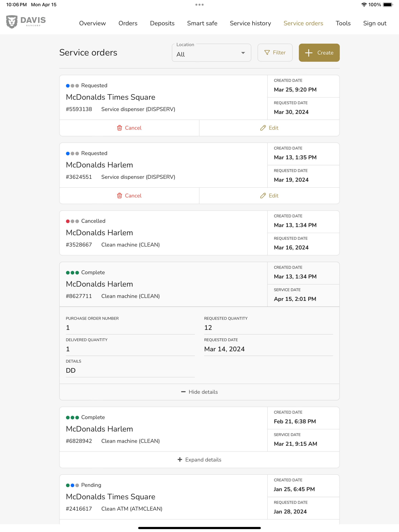The height and width of the screenshot is (532, 399).
Task: Click requested date Mar 16, 2024
Action: pos(291,248)
